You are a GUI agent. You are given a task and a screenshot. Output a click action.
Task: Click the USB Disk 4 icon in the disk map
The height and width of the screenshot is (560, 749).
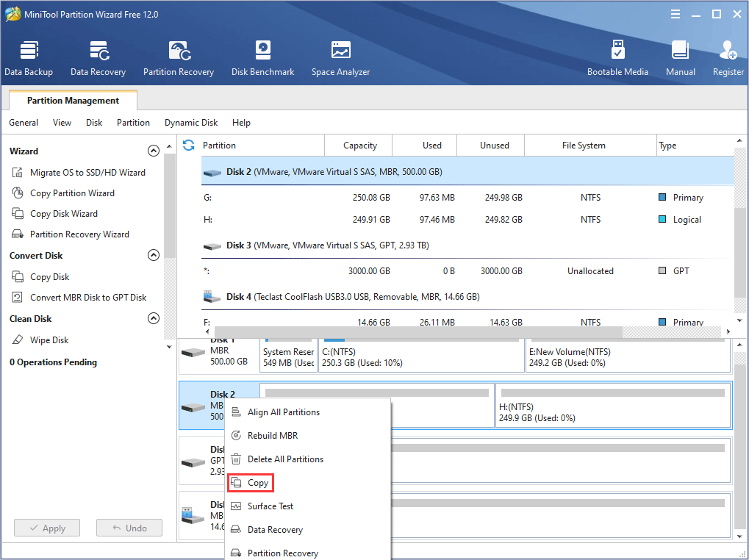point(193,516)
